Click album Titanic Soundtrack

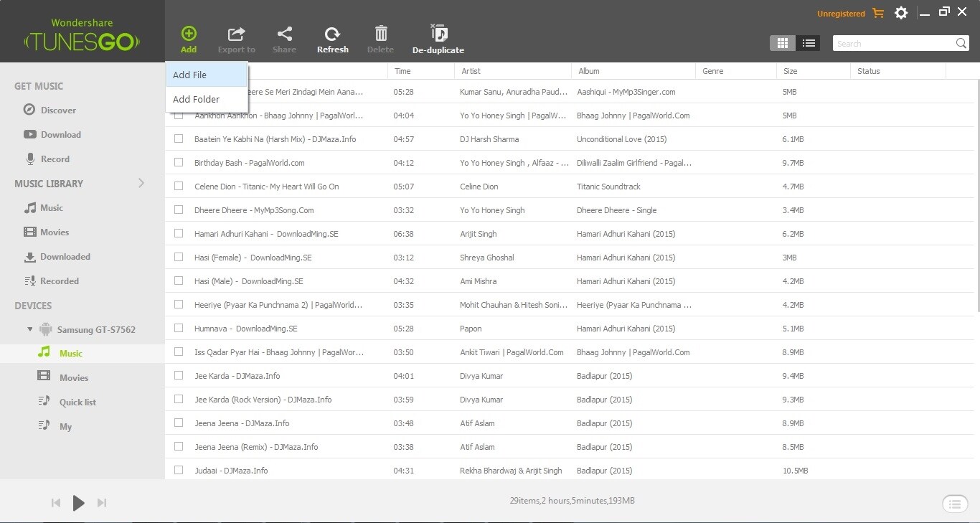coord(608,187)
